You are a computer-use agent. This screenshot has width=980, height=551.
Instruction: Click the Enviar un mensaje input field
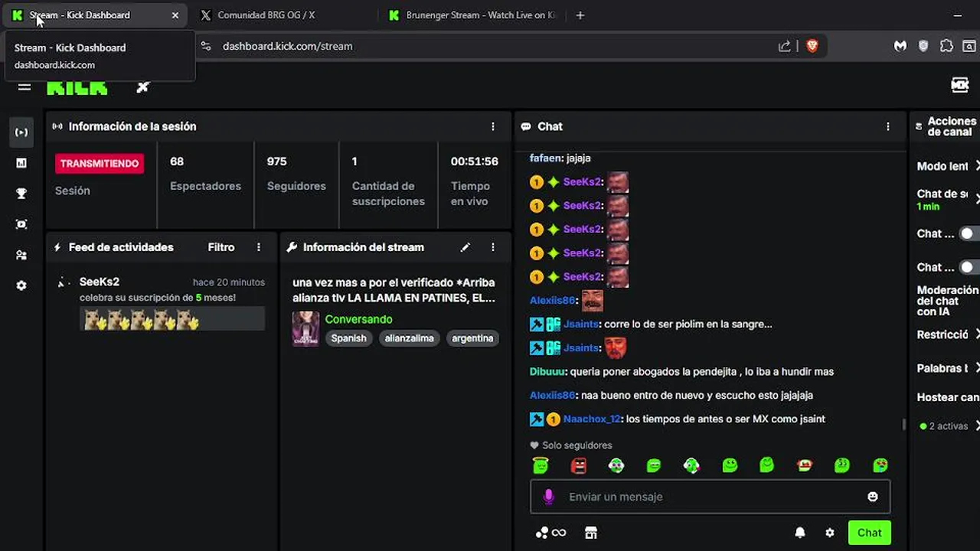click(x=710, y=497)
